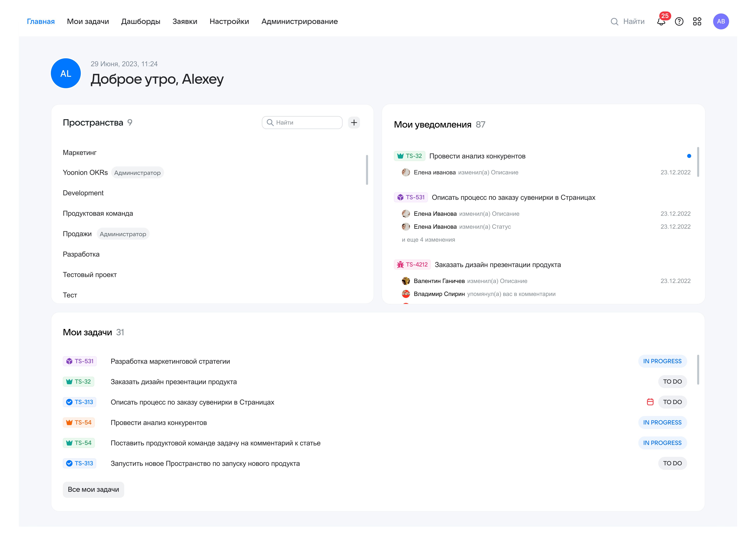Expand the "и еще 4 изменения" link
Image resolution: width=756 pixels, height=558 pixels.
coord(428,240)
